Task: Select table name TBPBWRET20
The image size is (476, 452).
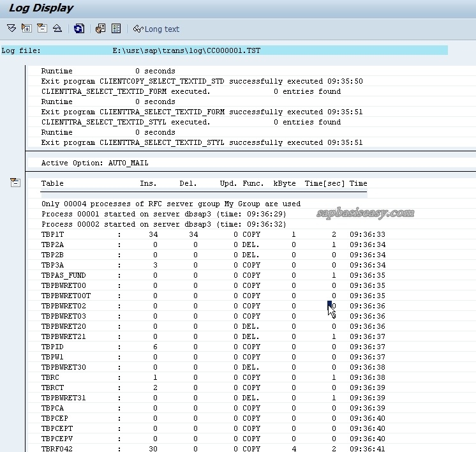Action: (63, 326)
